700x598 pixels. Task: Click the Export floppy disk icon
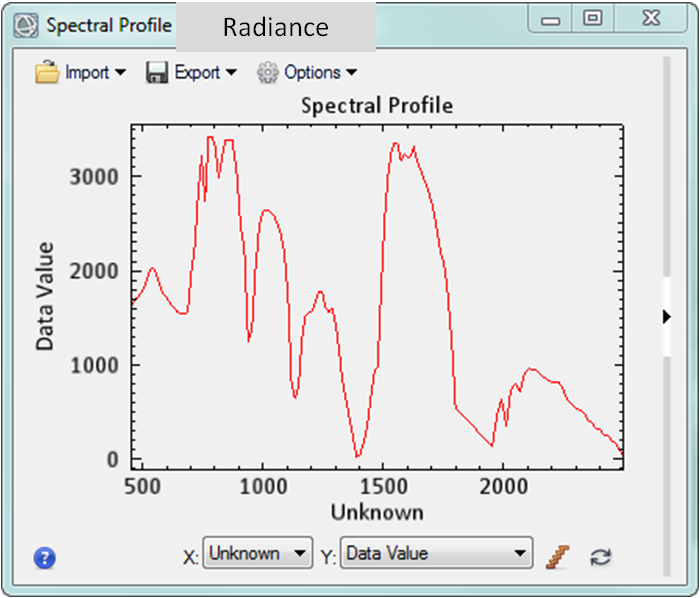[157, 72]
